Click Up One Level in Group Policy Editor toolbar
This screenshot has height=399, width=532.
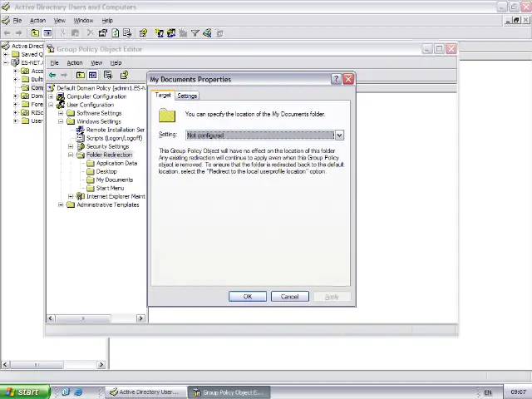[81, 75]
